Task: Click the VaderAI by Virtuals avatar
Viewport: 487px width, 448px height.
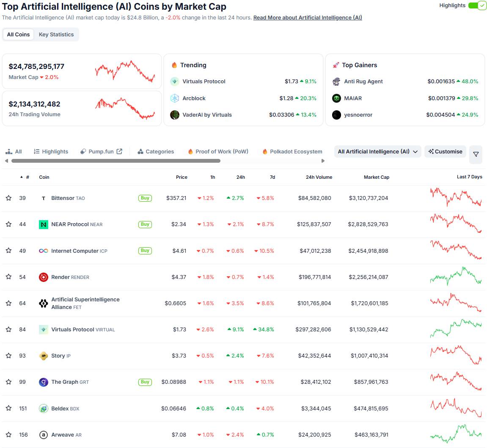Action: pyautogui.click(x=175, y=115)
